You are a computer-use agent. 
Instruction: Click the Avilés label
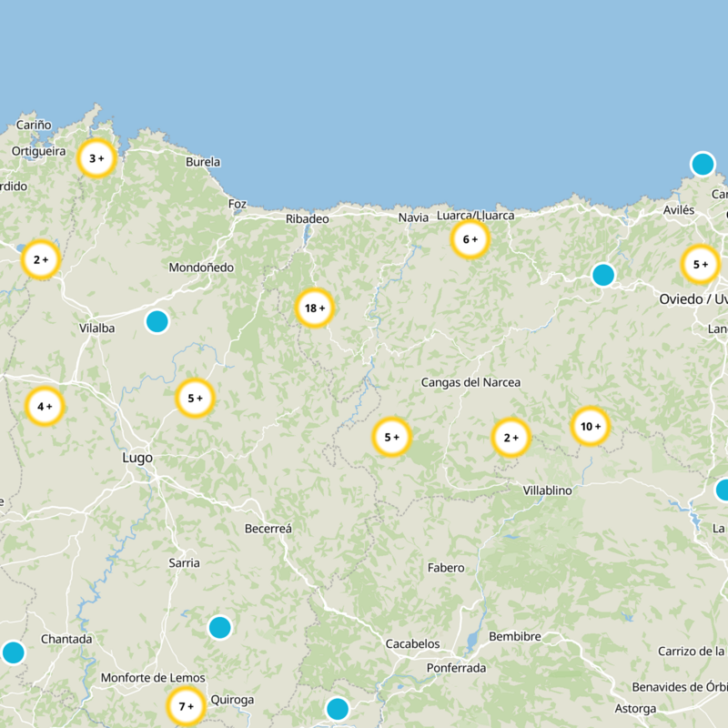pos(679,210)
